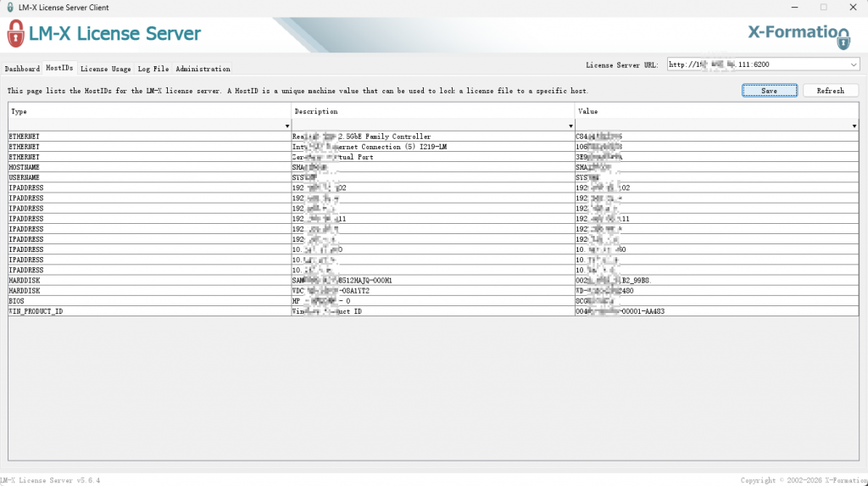Image resolution: width=868 pixels, height=486 pixels.
Task: Expand the License Server URL dropdown
Action: click(852, 64)
